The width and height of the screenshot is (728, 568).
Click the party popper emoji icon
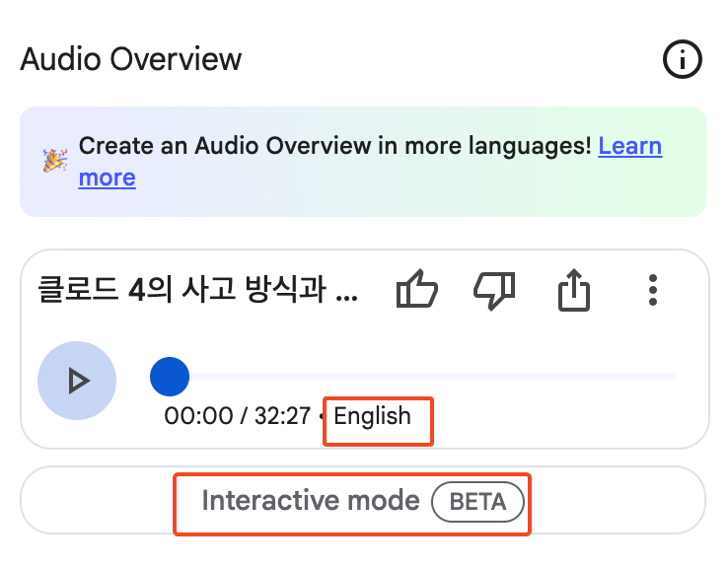click(55, 161)
